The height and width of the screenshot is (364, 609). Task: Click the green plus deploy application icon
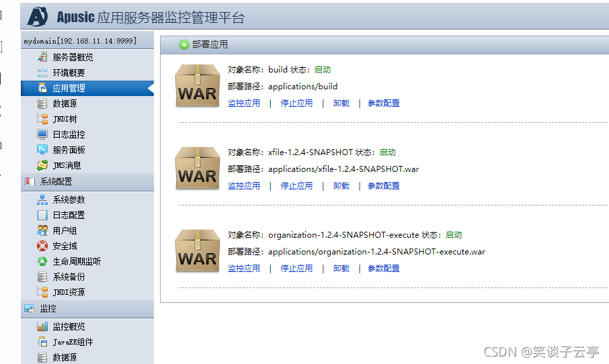point(184,44)
